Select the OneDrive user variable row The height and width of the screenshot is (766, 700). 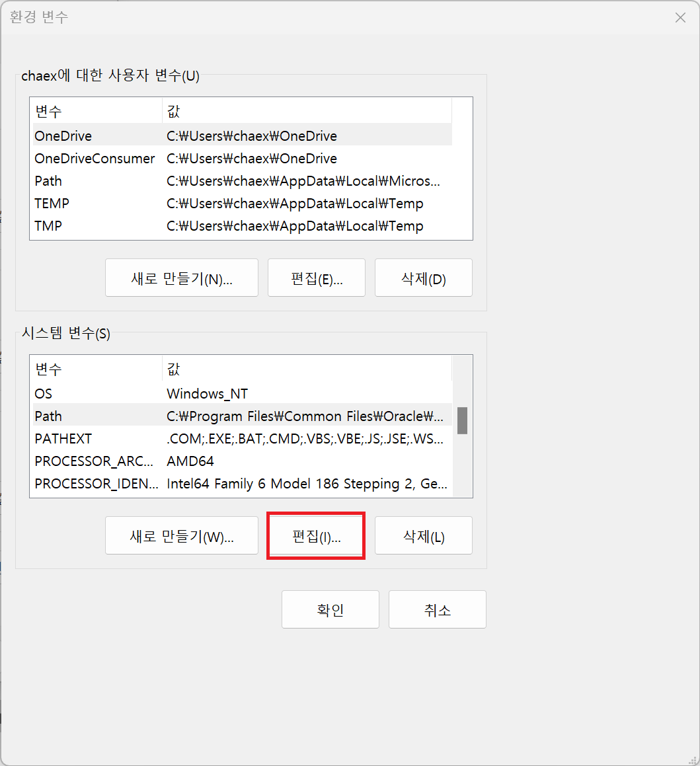pyautogui.click(x=243, y=135)
